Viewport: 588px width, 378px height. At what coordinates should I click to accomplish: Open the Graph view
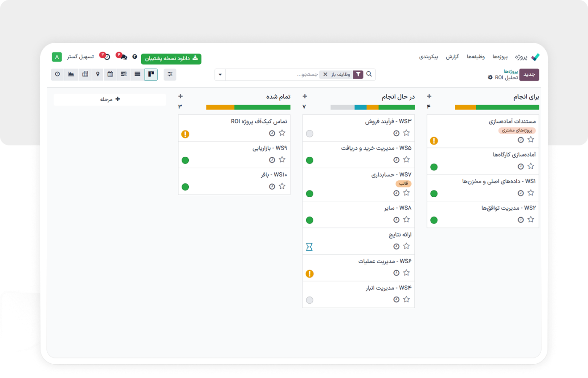tap(71, 74)
